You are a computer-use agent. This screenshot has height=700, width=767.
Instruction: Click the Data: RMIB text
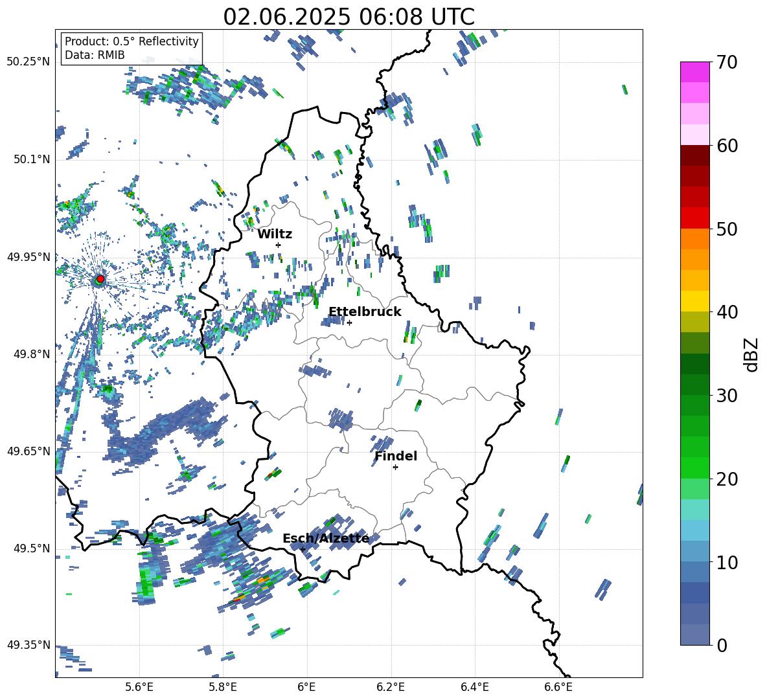tap(95, 55)
